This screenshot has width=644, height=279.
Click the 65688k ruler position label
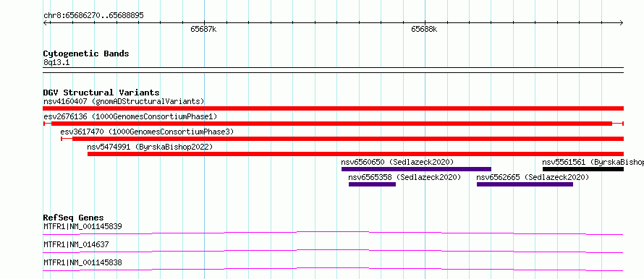[x=424, y=29]
